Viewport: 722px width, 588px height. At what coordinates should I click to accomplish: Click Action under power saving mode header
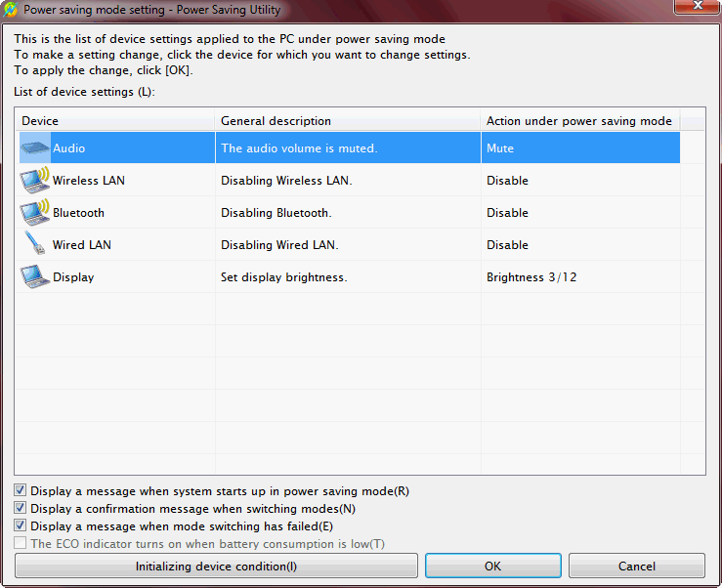580,121
